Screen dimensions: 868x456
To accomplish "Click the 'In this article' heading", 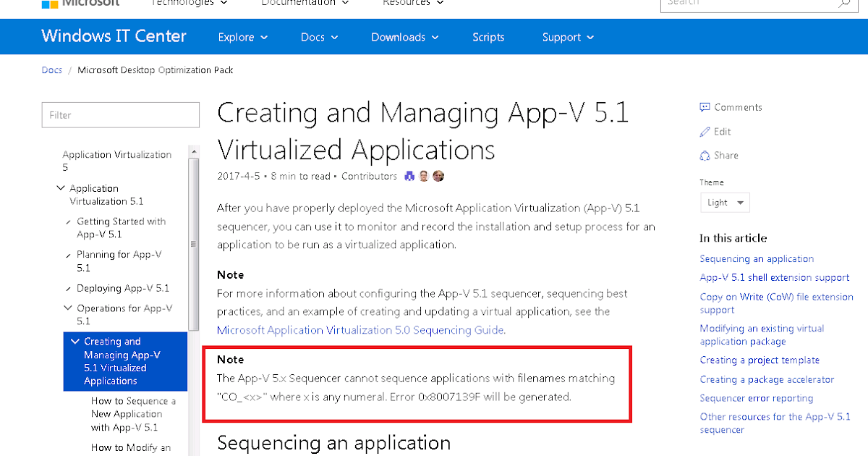I will 733,238.
